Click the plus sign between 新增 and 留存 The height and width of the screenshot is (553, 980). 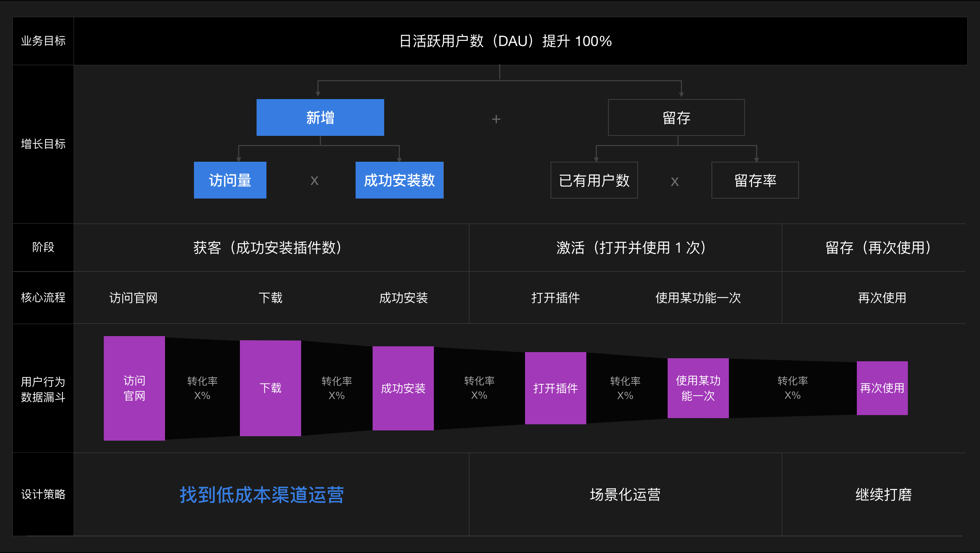tap(496, 119)
